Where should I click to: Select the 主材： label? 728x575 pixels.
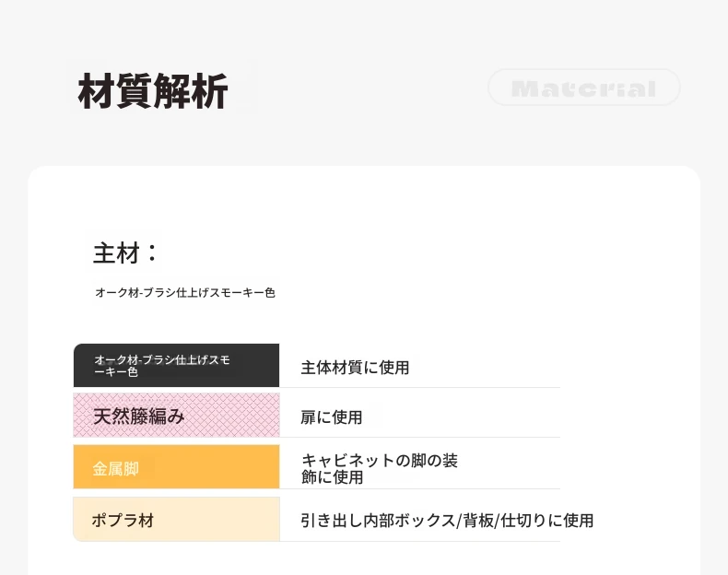coord(125,252)
